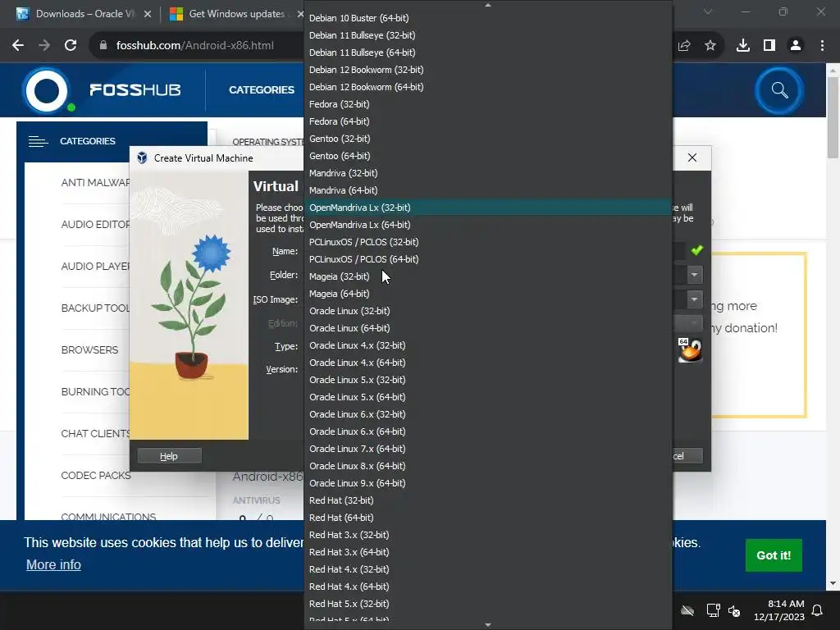The height and width of the screenshot is (630, 840).
Task: Accept cookies with Got it! button
Action: [774, 555]
